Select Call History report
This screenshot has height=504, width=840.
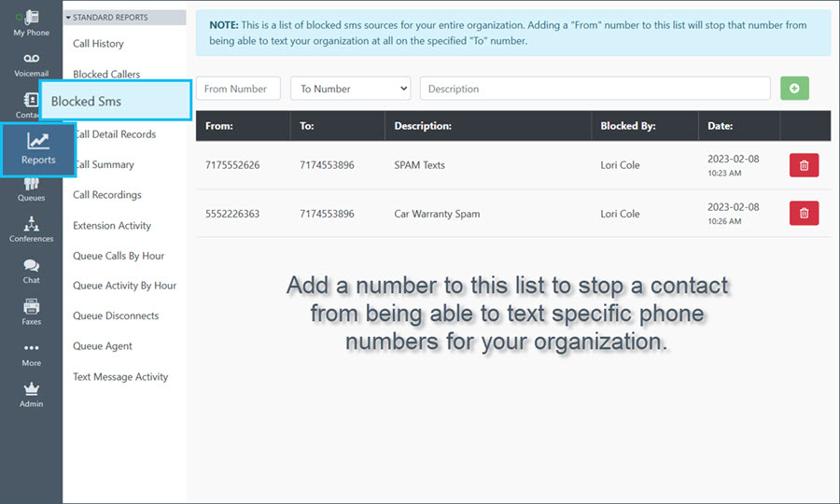[x=98, y=44]
